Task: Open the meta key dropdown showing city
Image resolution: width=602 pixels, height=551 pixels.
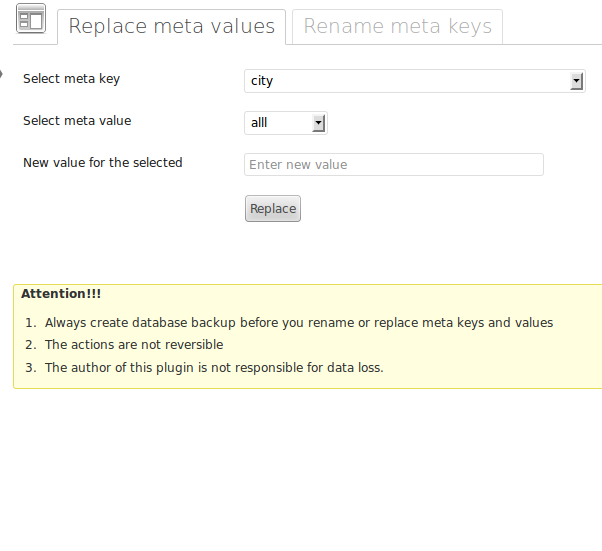Action: (x=407, y=81)
